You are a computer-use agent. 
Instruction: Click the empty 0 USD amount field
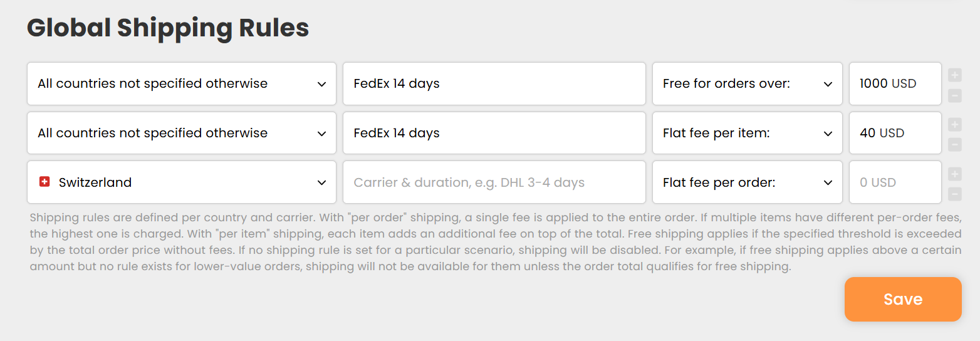(895, 182)
